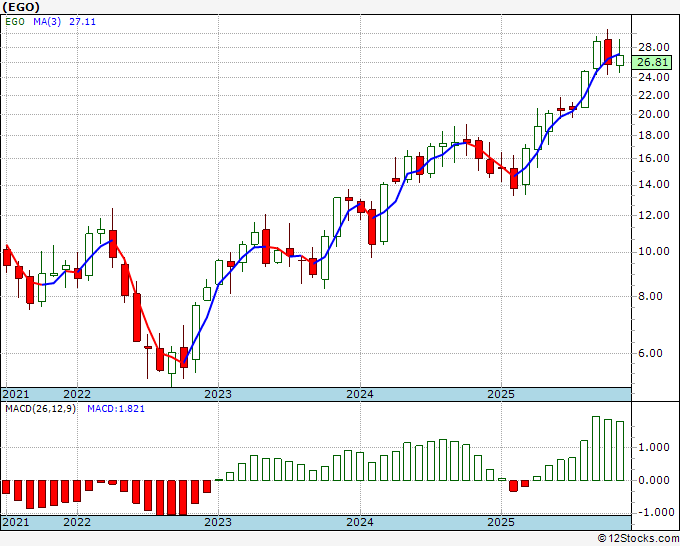The width and height of the screenshot is (680, 546).
Task: Click 2024 on the price chart timeline
Action: (360, 394)
